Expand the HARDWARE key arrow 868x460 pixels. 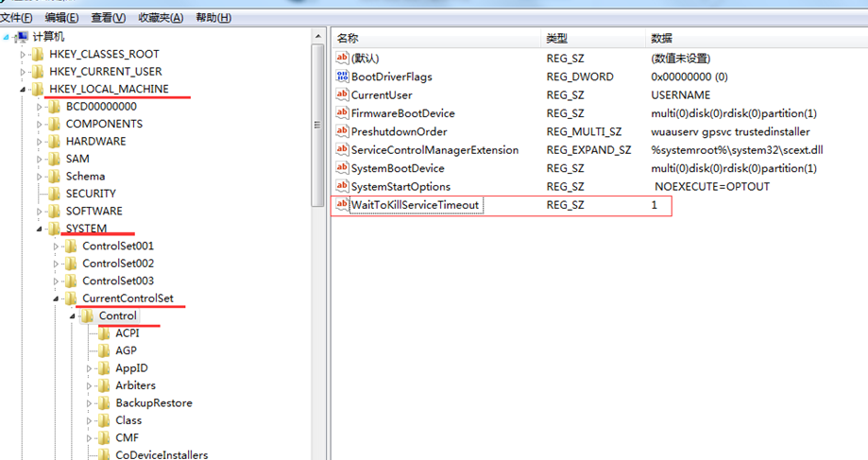pos(40,142)
